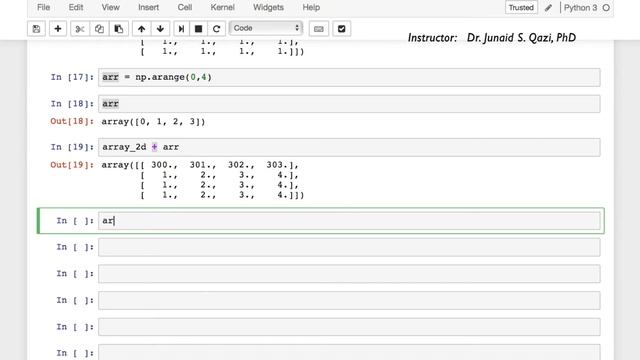Restart the kernel icon
The width and height of the screenshot is (640, 360).
click(x=216, y=29)
